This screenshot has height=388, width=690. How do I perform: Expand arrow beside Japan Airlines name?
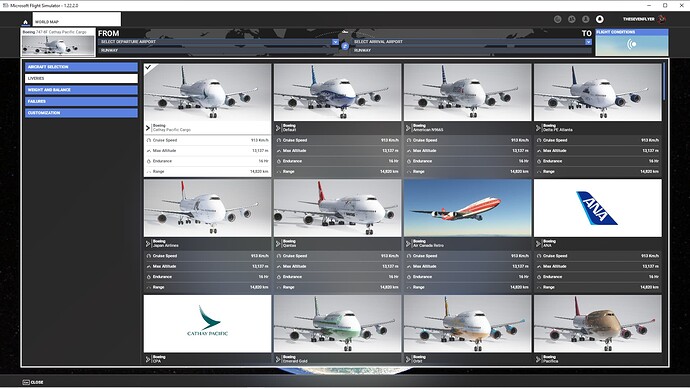pyautogui.click(x=148, y=244)
